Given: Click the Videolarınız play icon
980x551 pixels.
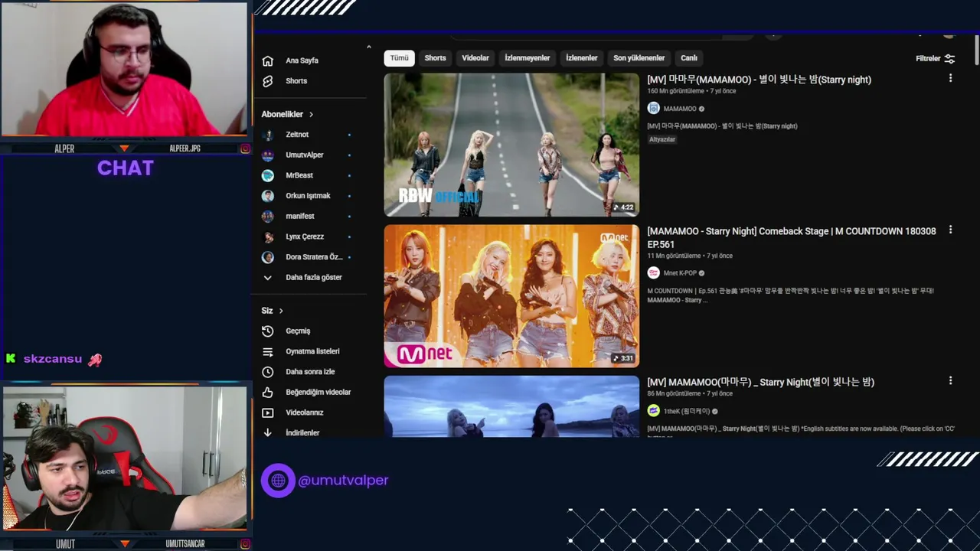Looking at the screenshot, I should pyautogui.click(x=267, y=412).
